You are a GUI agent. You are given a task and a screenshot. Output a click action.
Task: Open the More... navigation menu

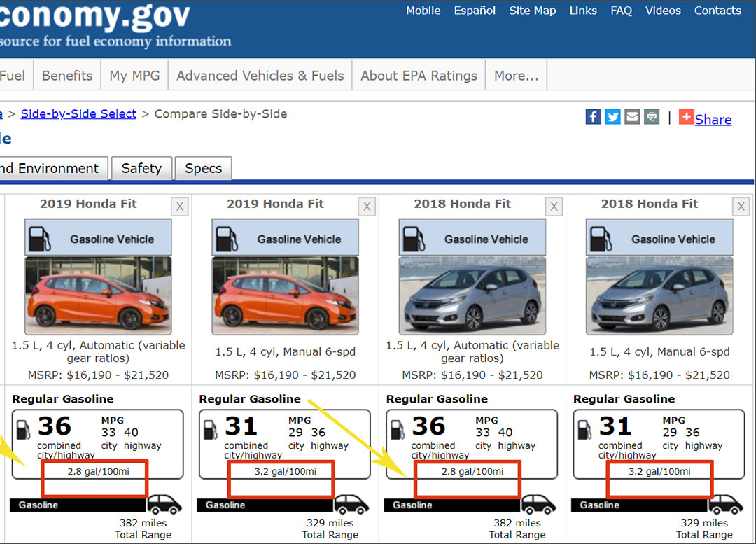pos(516,76)
